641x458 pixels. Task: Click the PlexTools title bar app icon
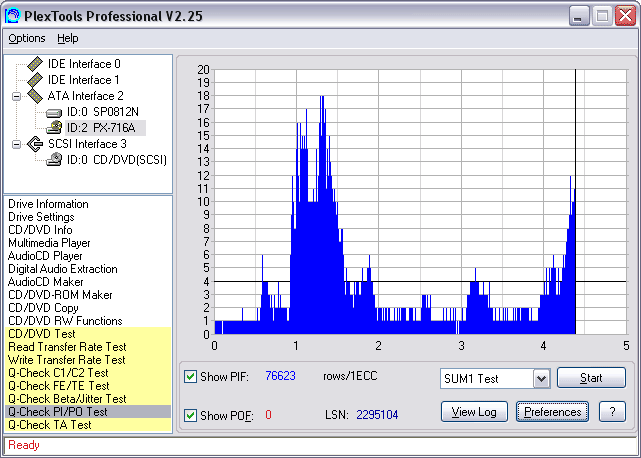coord(13,16)
